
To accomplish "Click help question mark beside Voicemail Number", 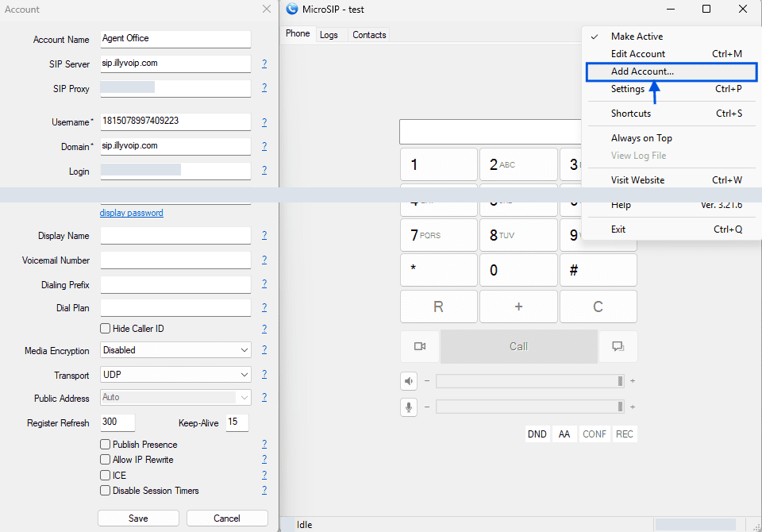I will tap(264, 260).
